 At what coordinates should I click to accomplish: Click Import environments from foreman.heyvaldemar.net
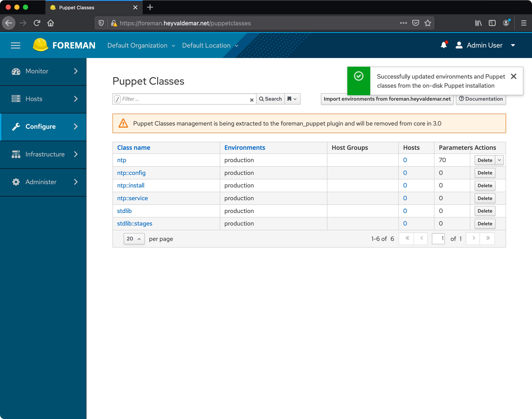(387, 99)
